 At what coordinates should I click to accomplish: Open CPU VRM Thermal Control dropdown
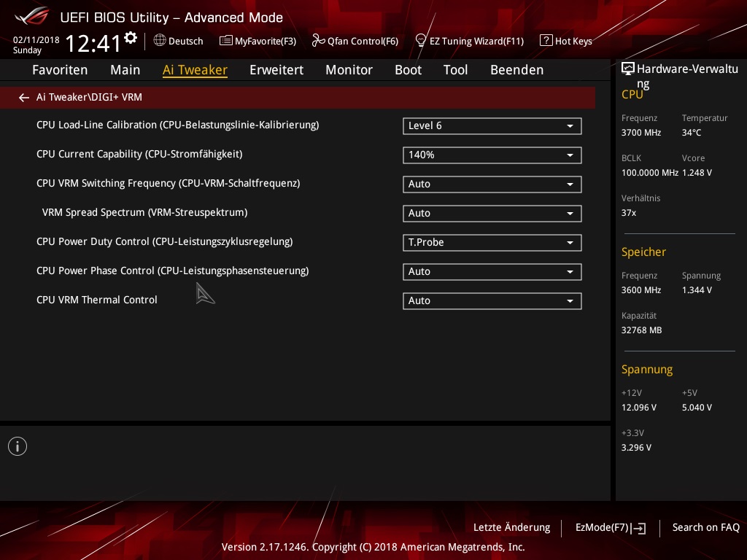(492, 301)
